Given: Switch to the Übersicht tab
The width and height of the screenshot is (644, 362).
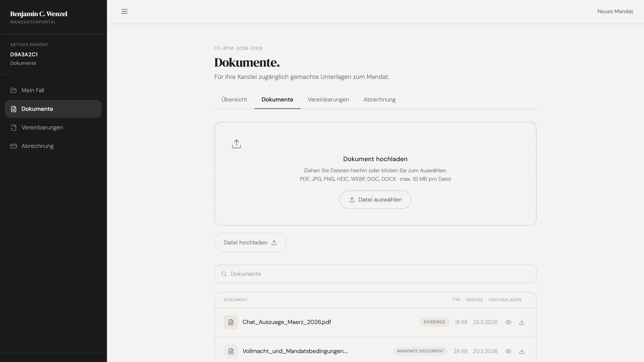Looking at the screenshot, I should 234,99.
